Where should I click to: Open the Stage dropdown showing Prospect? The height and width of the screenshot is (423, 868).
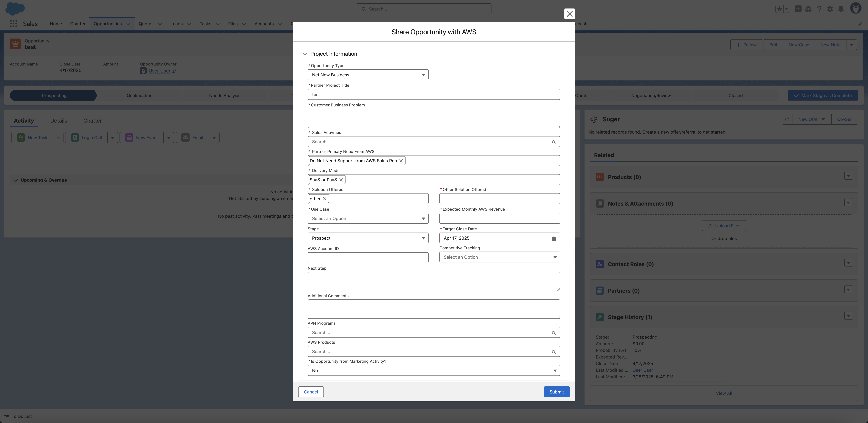(x=368, y=238)
